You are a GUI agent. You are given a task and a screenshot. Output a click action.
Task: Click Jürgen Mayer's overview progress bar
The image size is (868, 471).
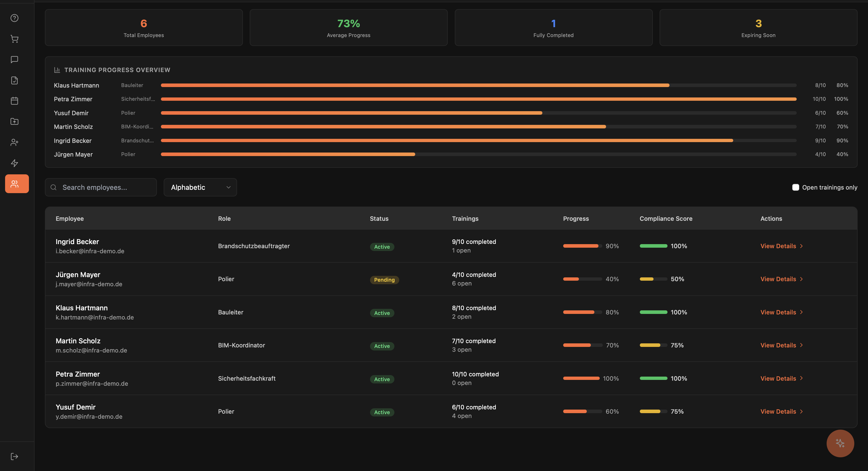coord(478,154)
